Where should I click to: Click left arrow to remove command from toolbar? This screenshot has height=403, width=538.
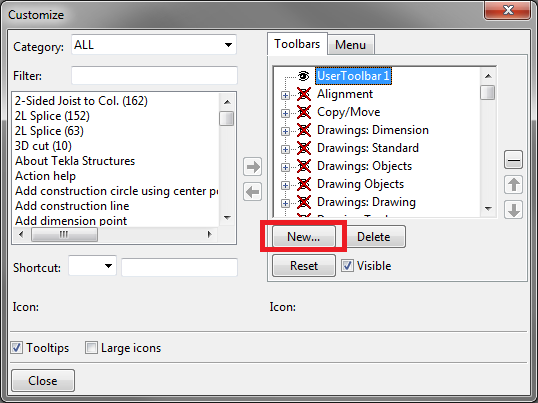coord(253,192)
